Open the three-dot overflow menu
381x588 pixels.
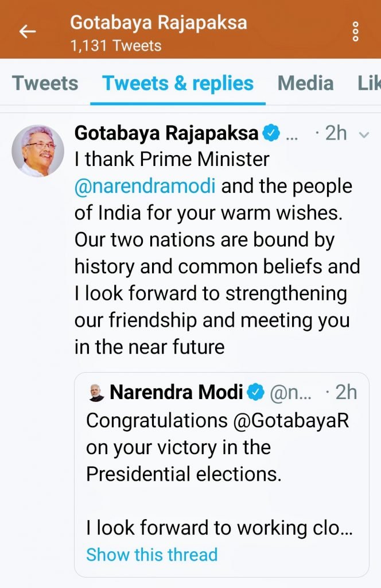pos(355,32)
